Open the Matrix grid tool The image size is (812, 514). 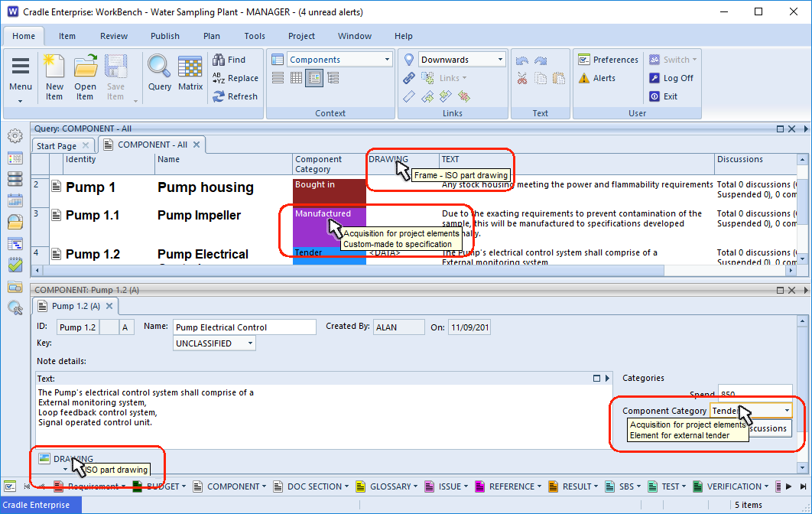[190, 73]
